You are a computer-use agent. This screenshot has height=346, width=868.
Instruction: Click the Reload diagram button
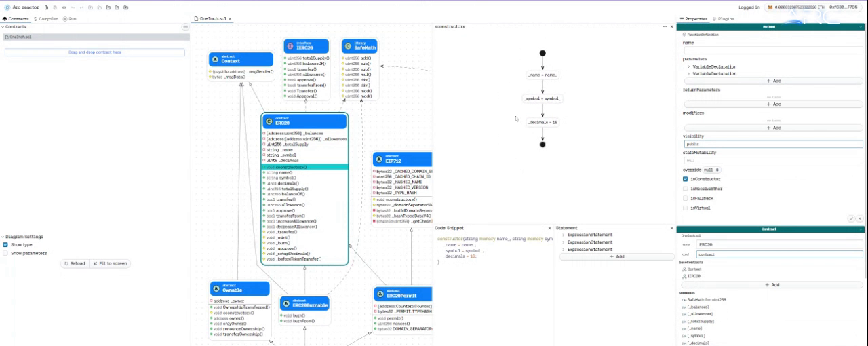pyautogui.click(x=75, y=263)
